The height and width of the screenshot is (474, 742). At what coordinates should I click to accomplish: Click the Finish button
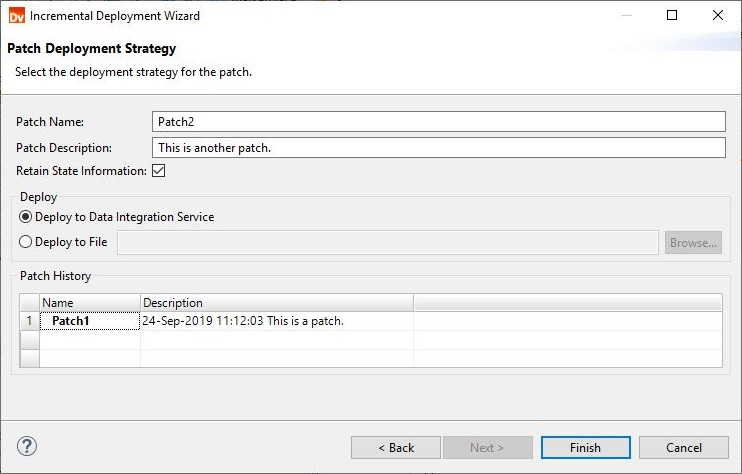(586, 448)
